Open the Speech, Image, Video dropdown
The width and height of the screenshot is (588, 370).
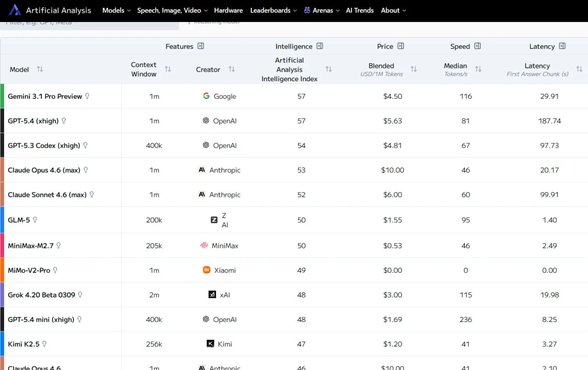(x=172, y=10)
